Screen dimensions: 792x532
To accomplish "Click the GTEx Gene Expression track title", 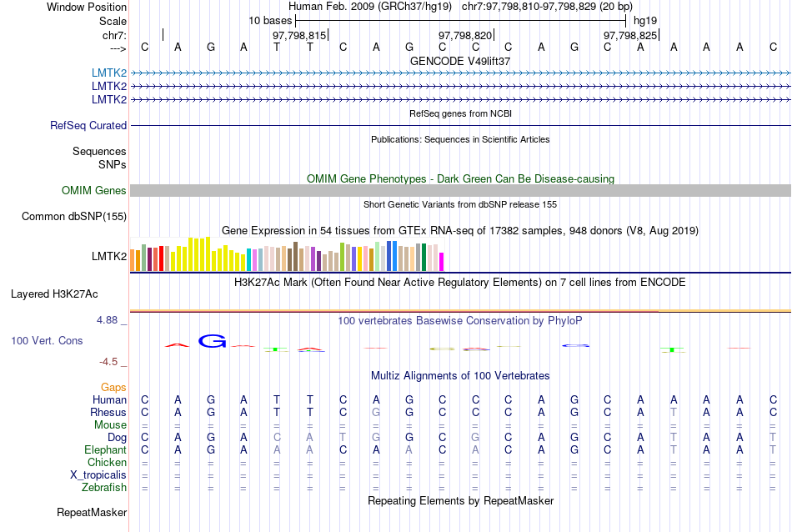I will tap(460, 231).
